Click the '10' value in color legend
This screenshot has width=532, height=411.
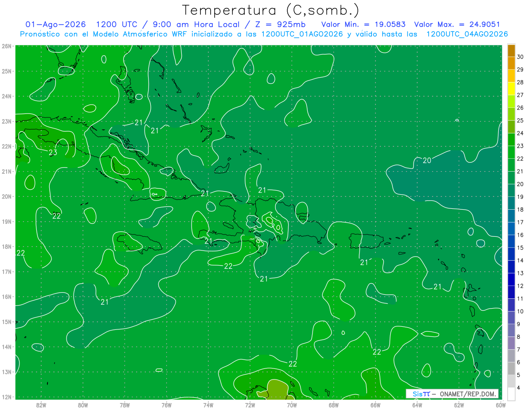tap(520, 311)
